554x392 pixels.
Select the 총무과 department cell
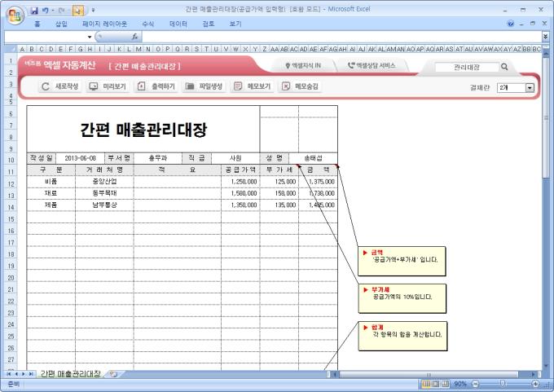click(158, 158)
